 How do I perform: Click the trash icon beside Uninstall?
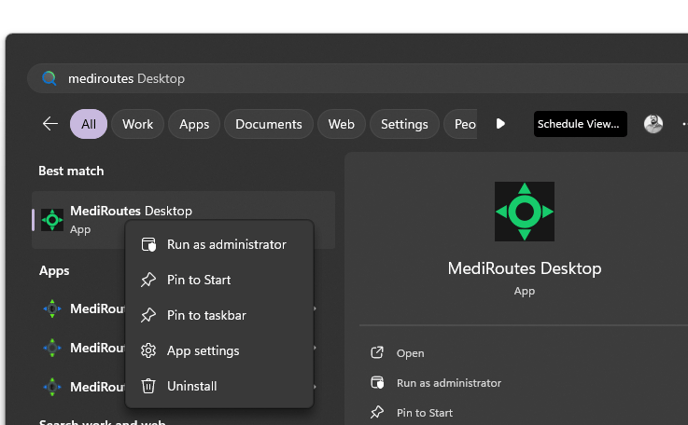coord(148,386)
